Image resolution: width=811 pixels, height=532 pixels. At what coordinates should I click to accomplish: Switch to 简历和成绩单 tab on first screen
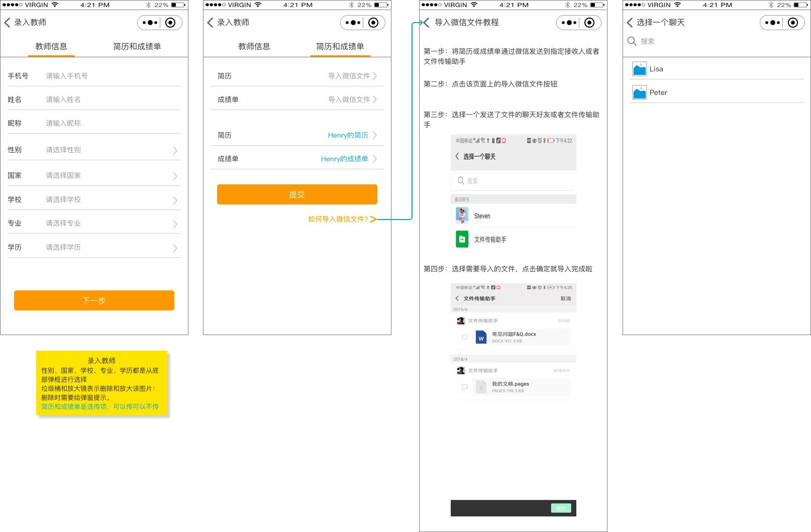click(x=137, y=47)
